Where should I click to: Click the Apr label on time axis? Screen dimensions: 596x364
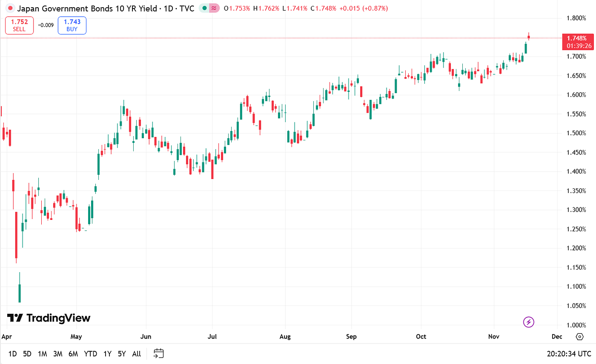click(6, 337)
